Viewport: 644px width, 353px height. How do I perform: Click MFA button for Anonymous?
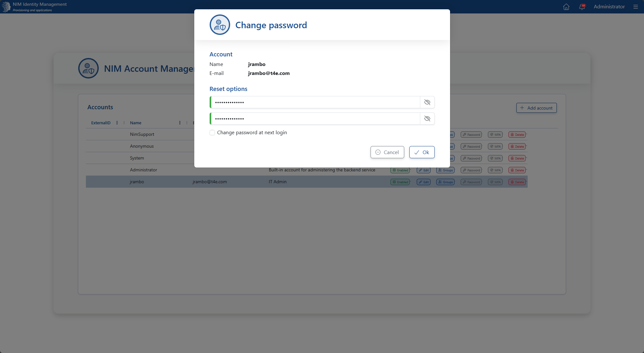pos(495,146)
